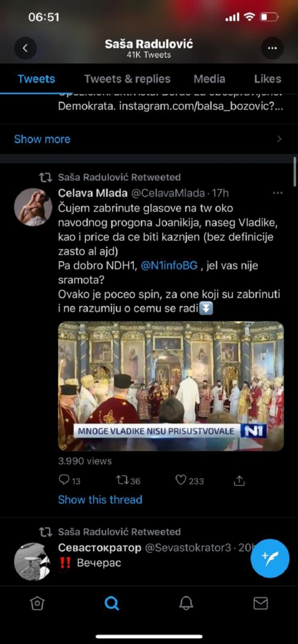The height and width of the screenshot is (644, 298).
Task: Open Celava Mlada's profile avatar
Action: coord(33,207)
